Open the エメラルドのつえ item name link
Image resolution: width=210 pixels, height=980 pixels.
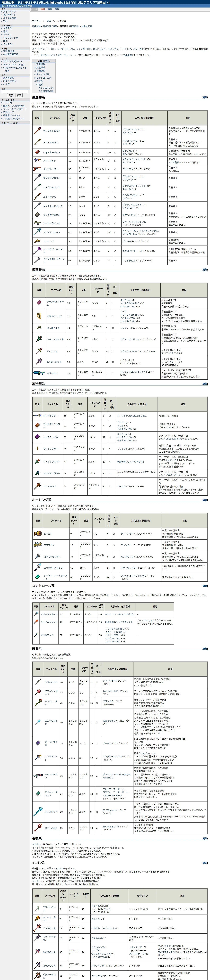(52, 187)
